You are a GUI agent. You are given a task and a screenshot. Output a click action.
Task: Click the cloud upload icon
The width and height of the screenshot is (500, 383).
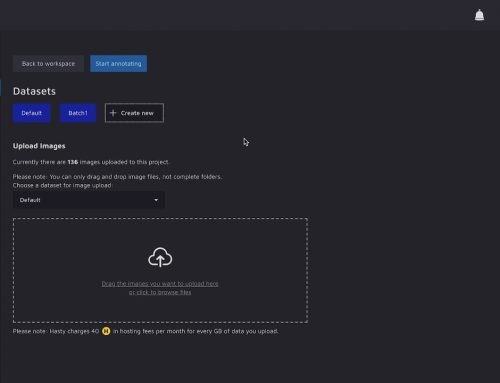160,257
